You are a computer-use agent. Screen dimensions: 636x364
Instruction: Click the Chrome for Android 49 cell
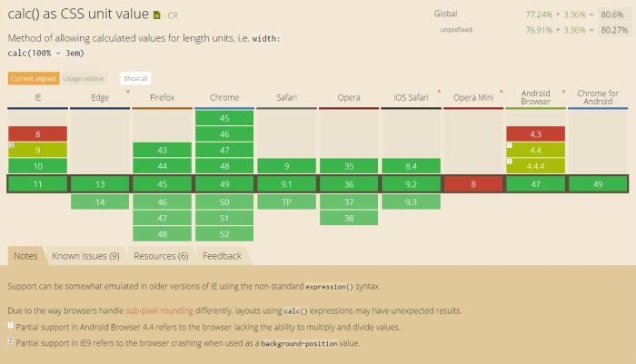[598, 184]
